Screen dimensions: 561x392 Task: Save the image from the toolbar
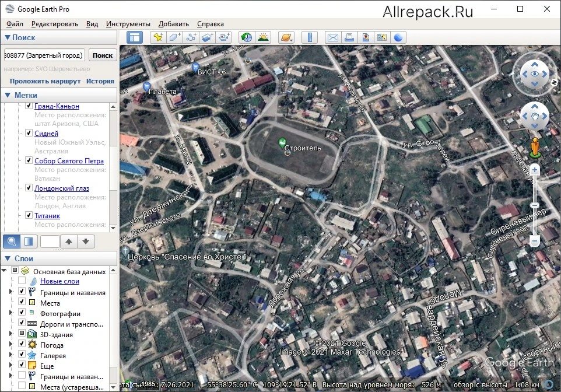pyautogui.click(x=366, y=37)
